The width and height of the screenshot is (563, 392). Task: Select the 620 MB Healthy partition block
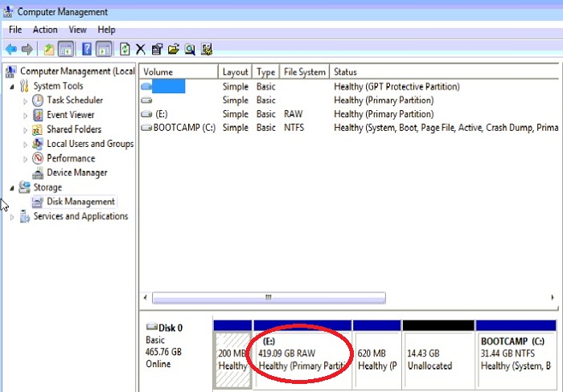click(377, 354)
